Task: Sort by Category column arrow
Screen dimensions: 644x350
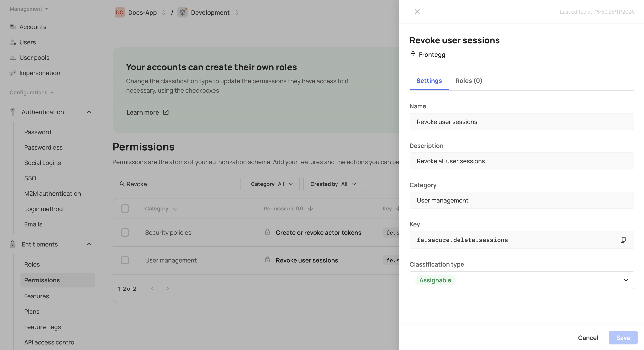Action: click(175, 209)
